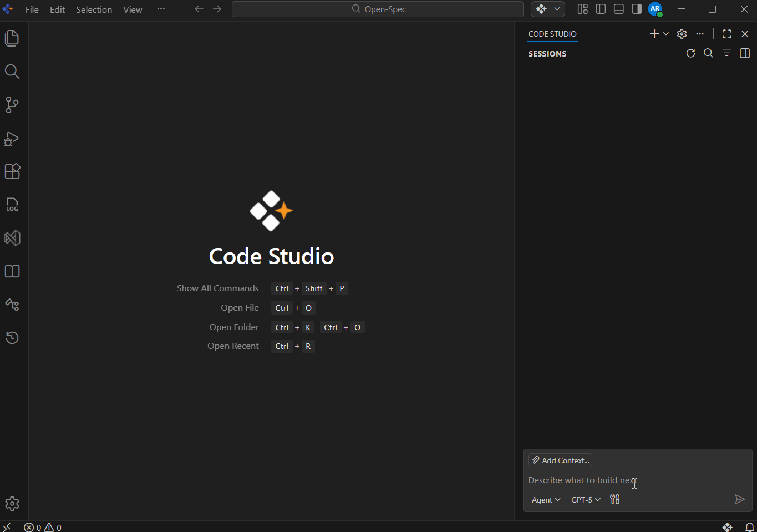This screenshot has width=757, height=532.
Task: Open the overflow menu ellipsis in menu bar
Action: tap(161, 9)
